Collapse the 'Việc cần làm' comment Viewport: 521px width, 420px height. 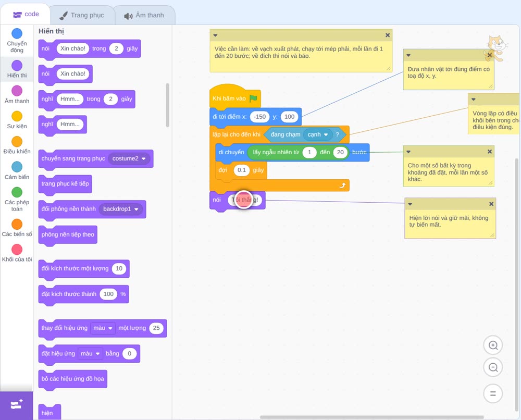(x=215, y=35)
